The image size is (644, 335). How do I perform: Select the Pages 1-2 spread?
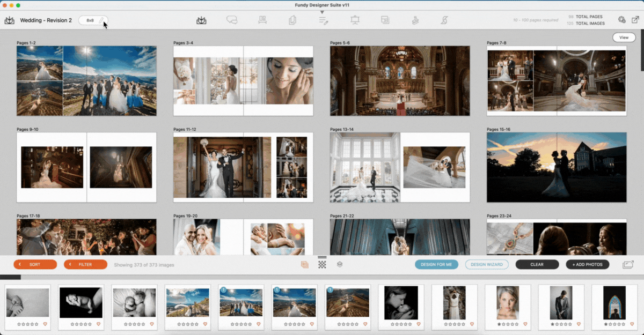[x=86, y=81]
